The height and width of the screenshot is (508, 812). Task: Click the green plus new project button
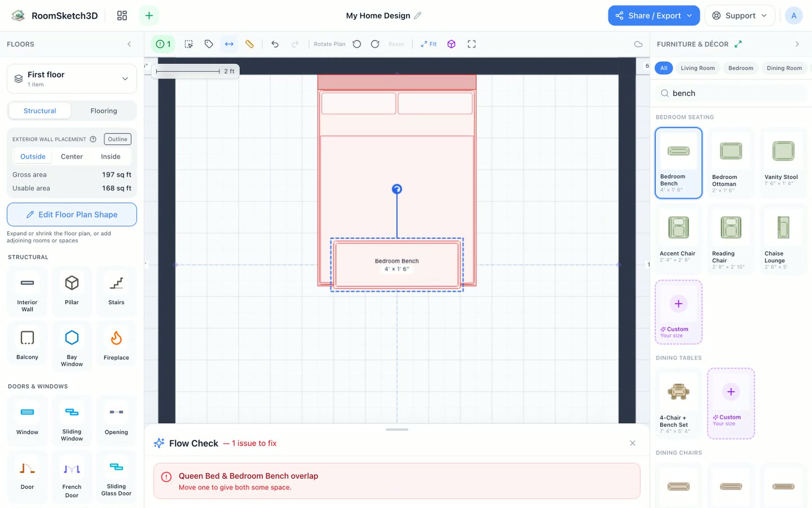[x=149, y=16]
